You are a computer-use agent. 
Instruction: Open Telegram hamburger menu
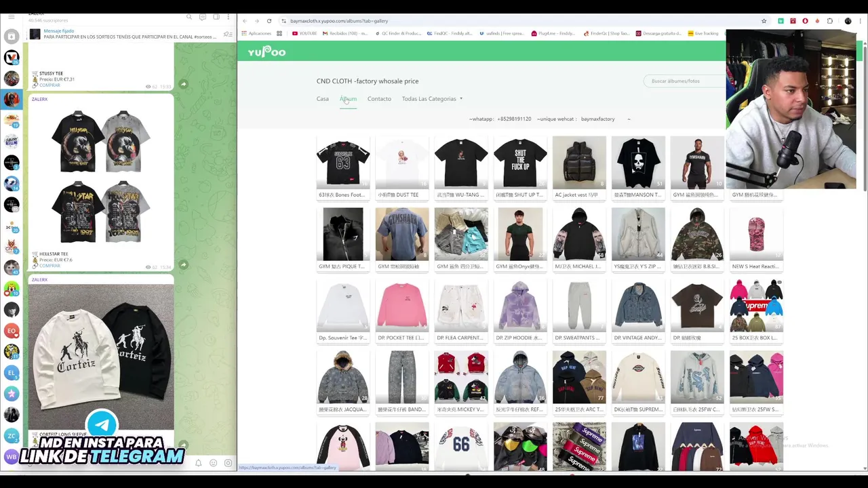pyautogui.click(x=11, y=16)
